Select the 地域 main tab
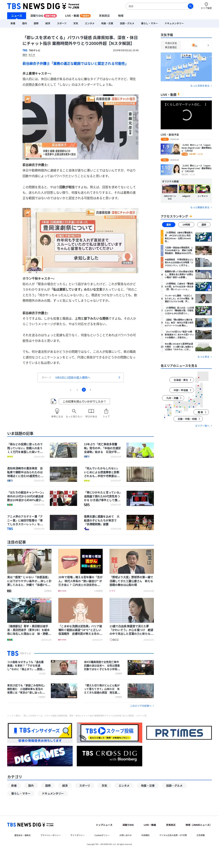 [x=121, y=16]
